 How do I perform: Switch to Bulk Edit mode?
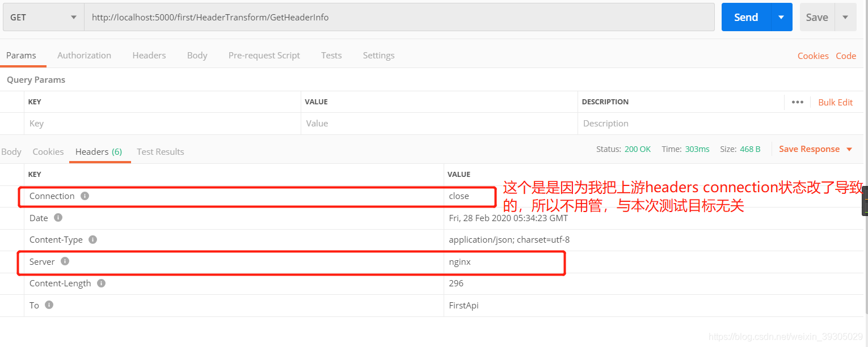point(835,102)
